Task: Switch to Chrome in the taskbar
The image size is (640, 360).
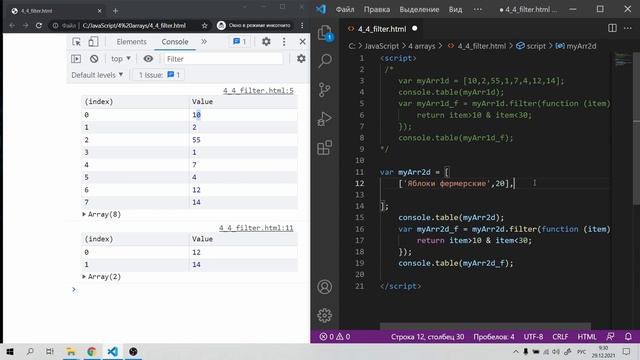Action: [91, 351]
